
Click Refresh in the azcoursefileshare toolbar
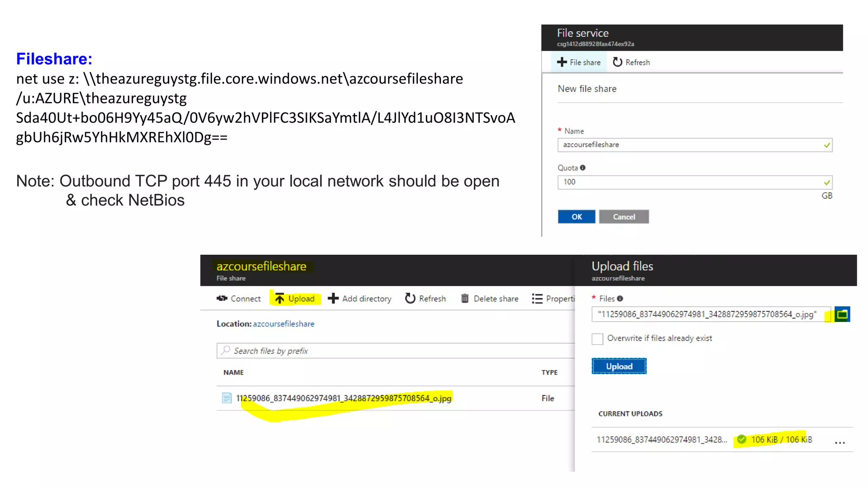[426, 299]
